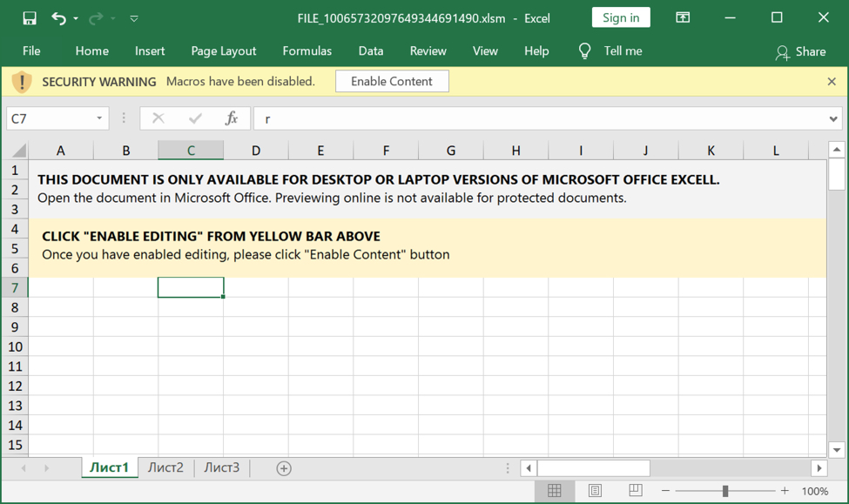This screenshot has width=849, height=504.
Task: Click the scroll left arrow of horizontal scrollbar
Action: tap(529, 467)
